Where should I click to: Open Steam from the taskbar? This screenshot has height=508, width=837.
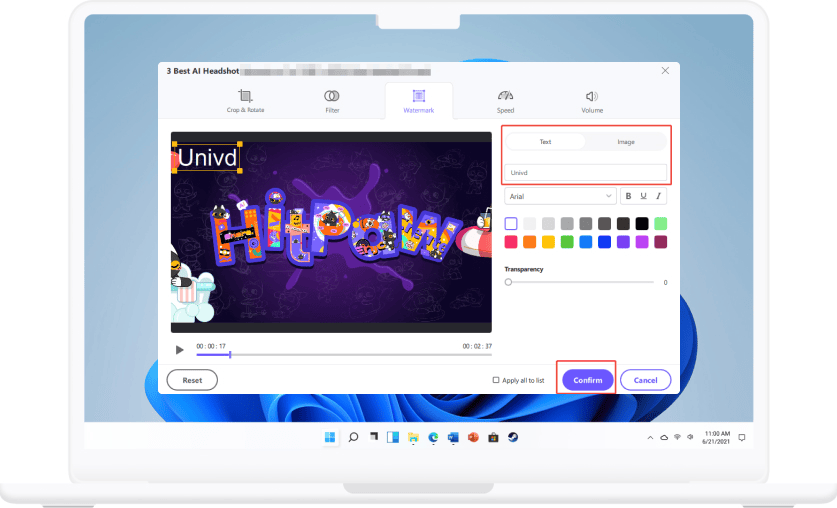pos(513,438)
